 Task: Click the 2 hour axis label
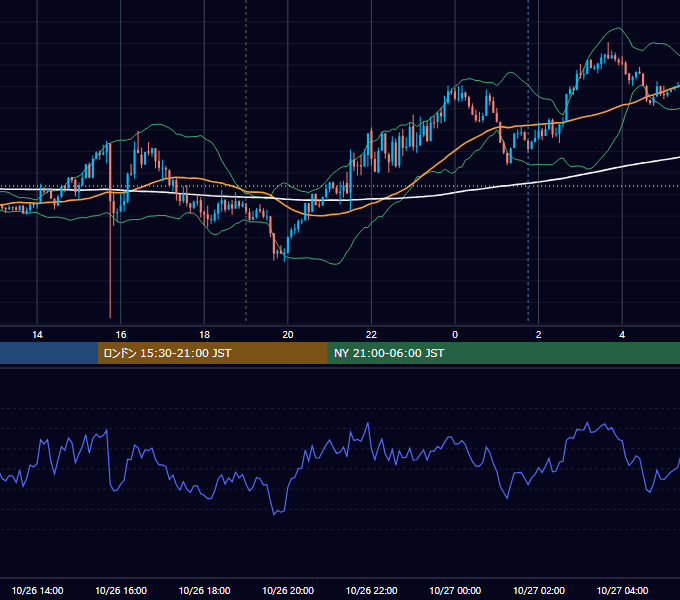tap(539, 335)
